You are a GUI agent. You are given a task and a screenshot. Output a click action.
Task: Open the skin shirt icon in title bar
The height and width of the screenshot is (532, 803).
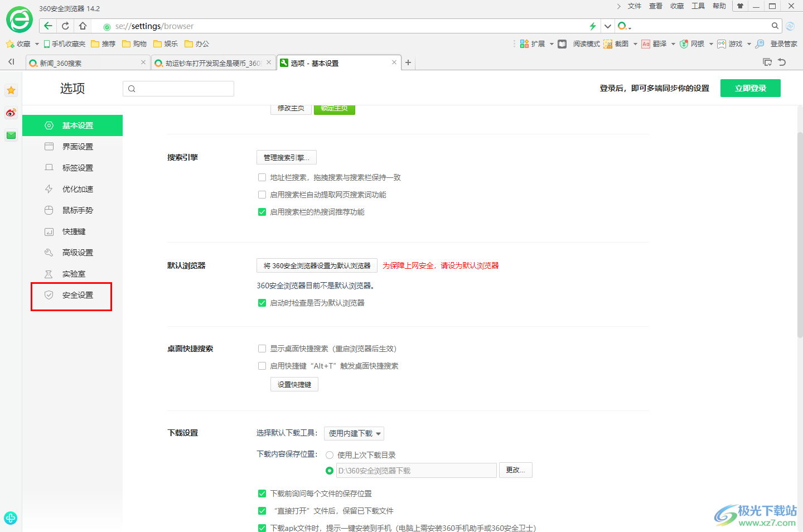(740, 6)
